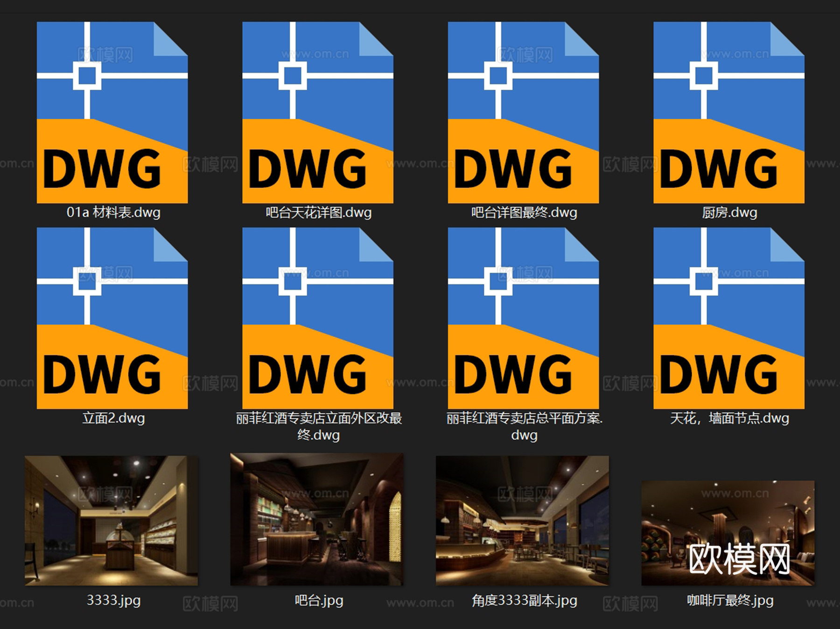Click the 咖啡厅最终.jpg image thumbnail
Image resolution: width=840 pixels, height=629 pixels.
coord(728,533)
